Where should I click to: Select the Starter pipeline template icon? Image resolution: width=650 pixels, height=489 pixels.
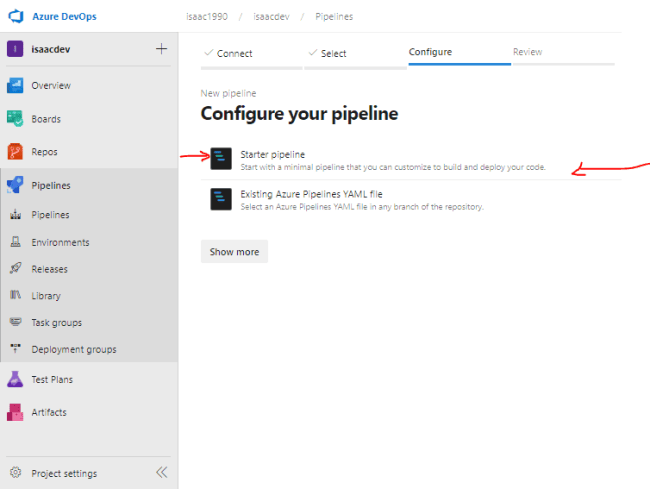(x=221, y=159)
